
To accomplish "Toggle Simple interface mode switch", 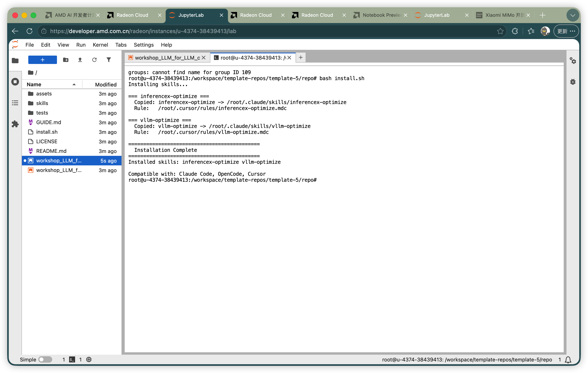I will (45, 359).
